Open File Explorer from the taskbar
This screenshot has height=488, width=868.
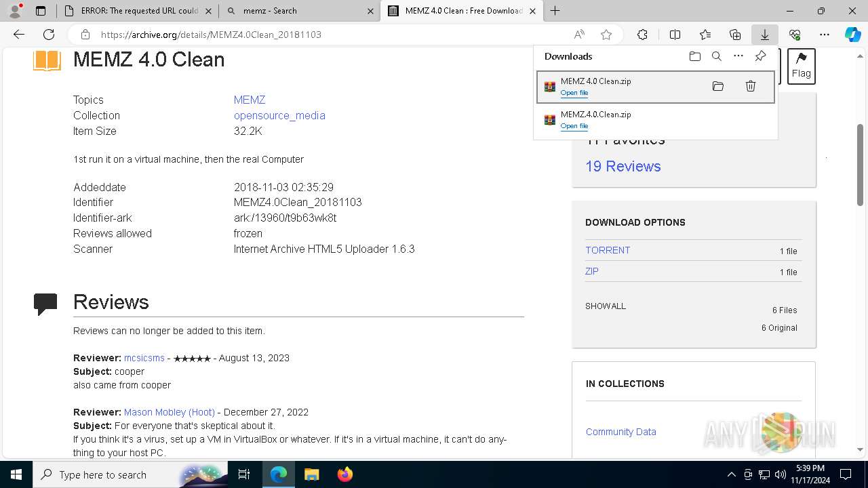pos(312,474)
